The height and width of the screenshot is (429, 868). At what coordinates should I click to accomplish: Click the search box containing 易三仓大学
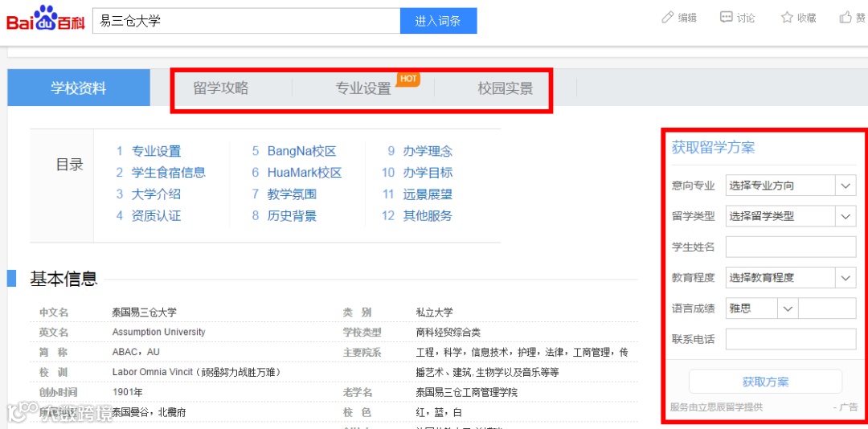coord(247,21)
